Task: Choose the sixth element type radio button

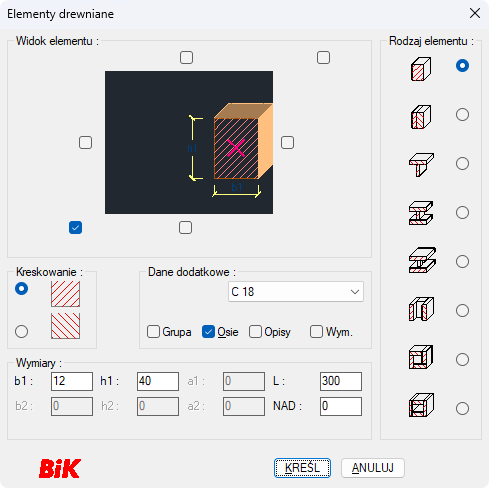Action: pyautogui.click(x=462, y=310)
